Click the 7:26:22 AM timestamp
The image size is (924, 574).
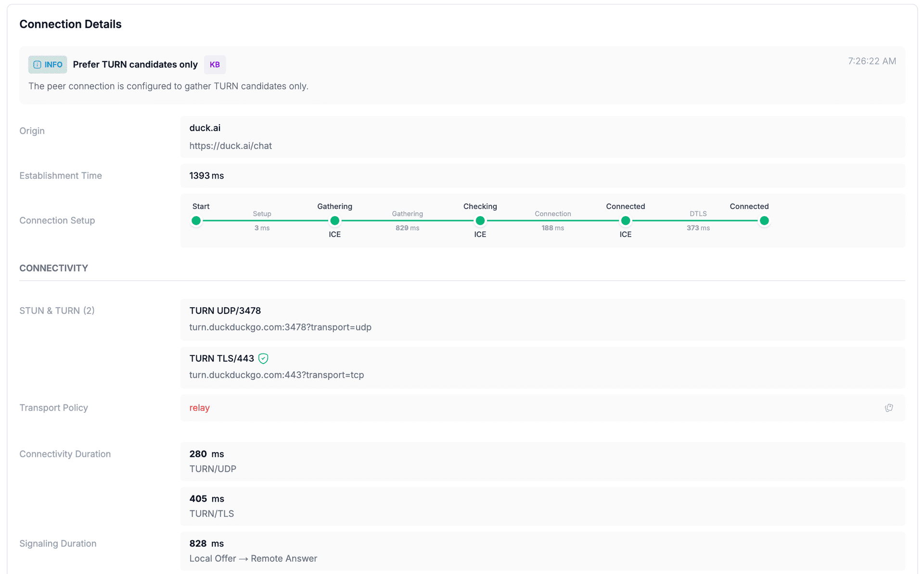[x=872, y=61]
